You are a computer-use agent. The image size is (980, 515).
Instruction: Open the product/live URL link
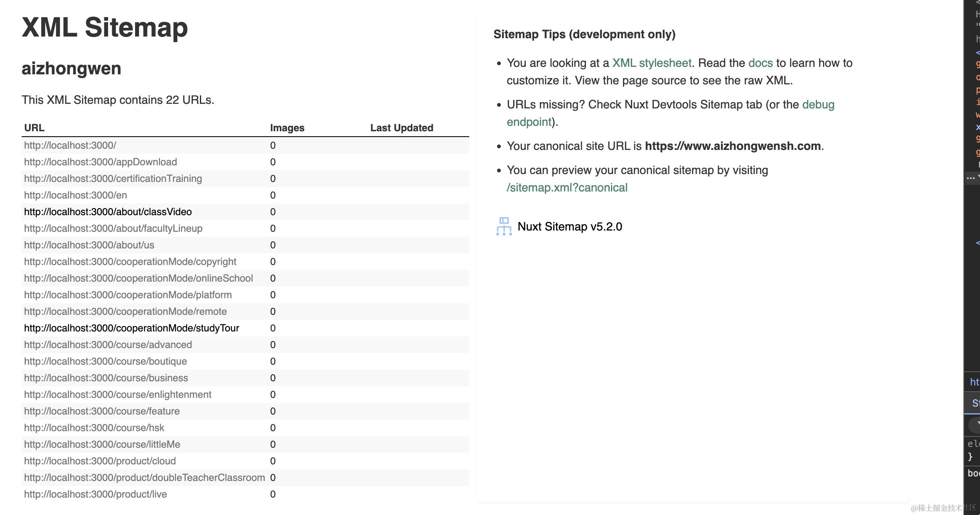coord(95,494)
